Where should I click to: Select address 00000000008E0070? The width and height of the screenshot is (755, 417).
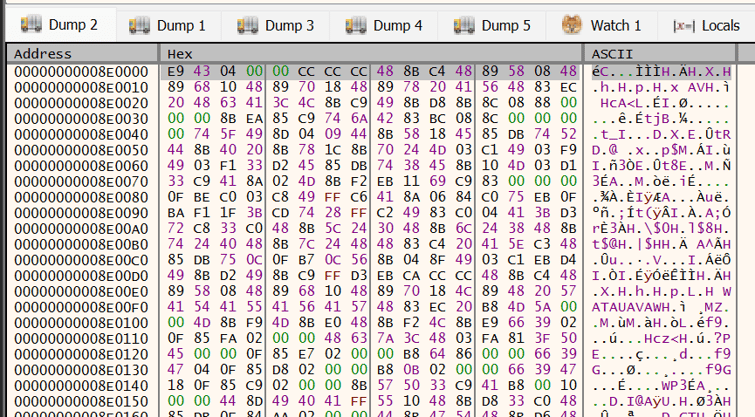pos(81,182)
